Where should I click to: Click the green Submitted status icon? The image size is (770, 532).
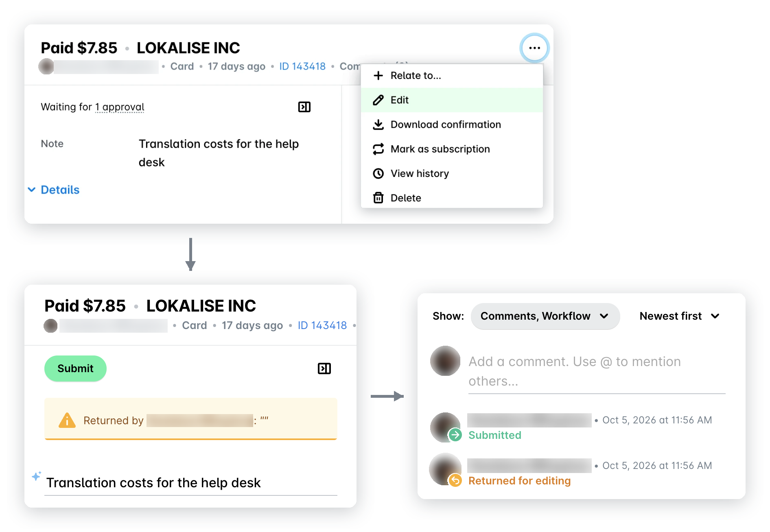[x=455, y=435]
